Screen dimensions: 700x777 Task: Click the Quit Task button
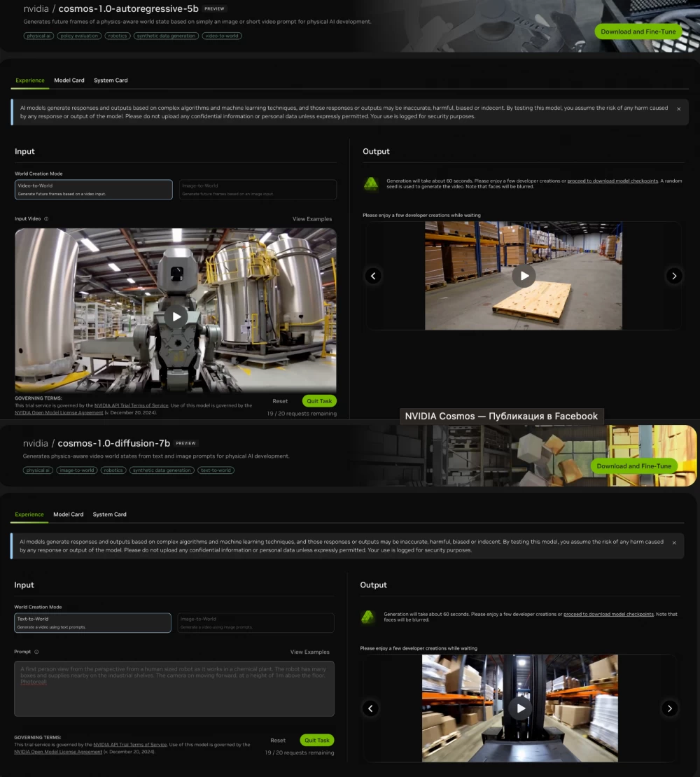click(x=319, y=400)
